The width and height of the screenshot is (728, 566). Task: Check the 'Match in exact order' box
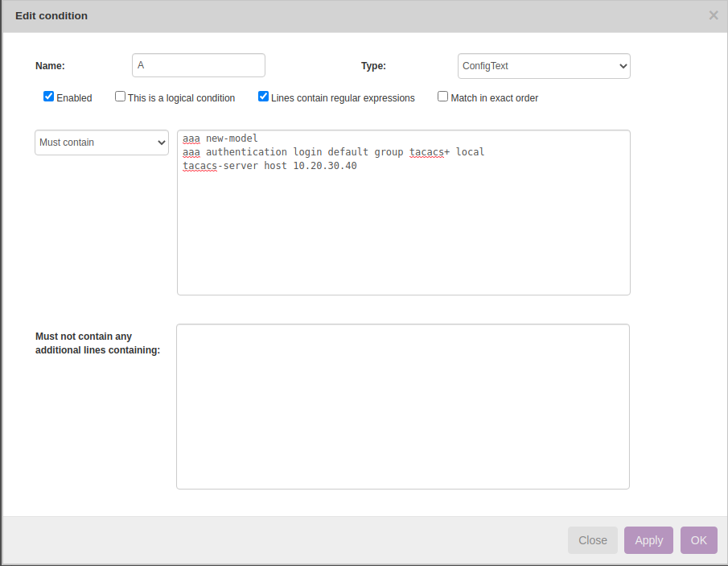point(442,97)
